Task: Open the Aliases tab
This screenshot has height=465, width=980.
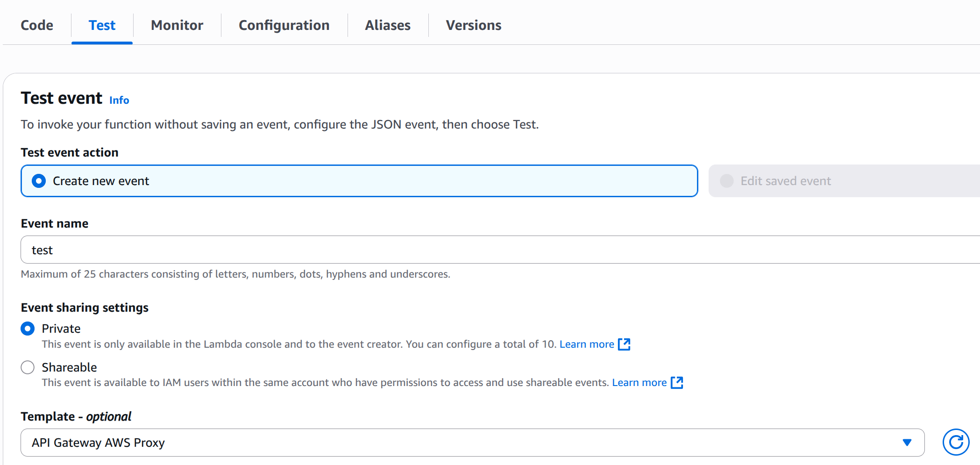Action: [388, 25]
